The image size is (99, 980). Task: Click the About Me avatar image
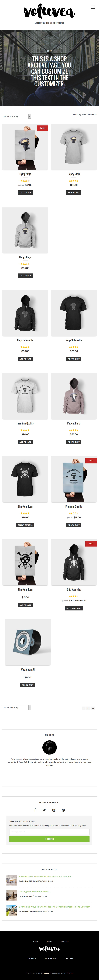click(x=49, y=747)
